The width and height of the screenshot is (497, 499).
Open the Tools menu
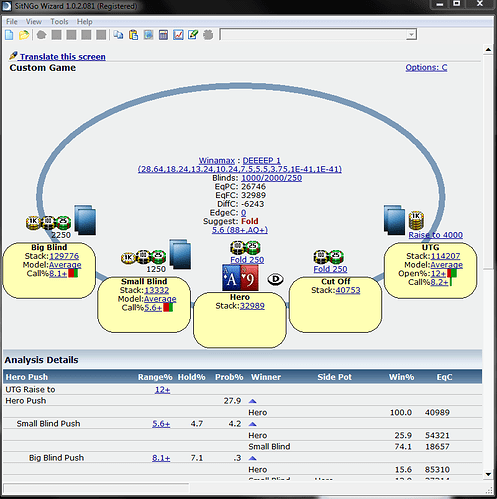[x=59, y=22]
